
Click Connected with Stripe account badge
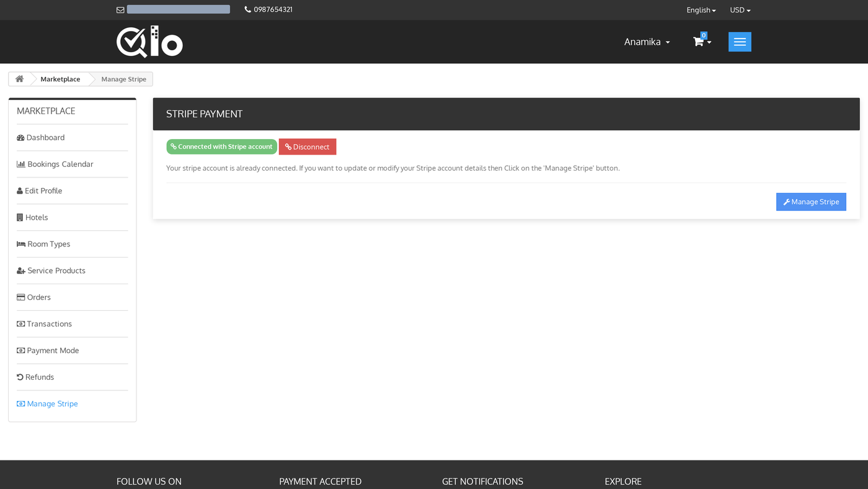click(221, 147)
